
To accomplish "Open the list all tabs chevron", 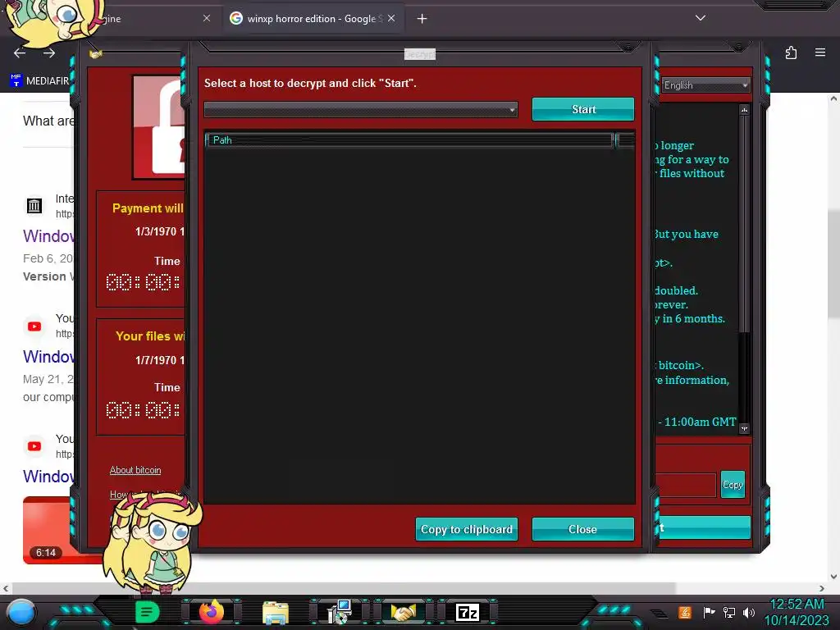I will point(701,18).
